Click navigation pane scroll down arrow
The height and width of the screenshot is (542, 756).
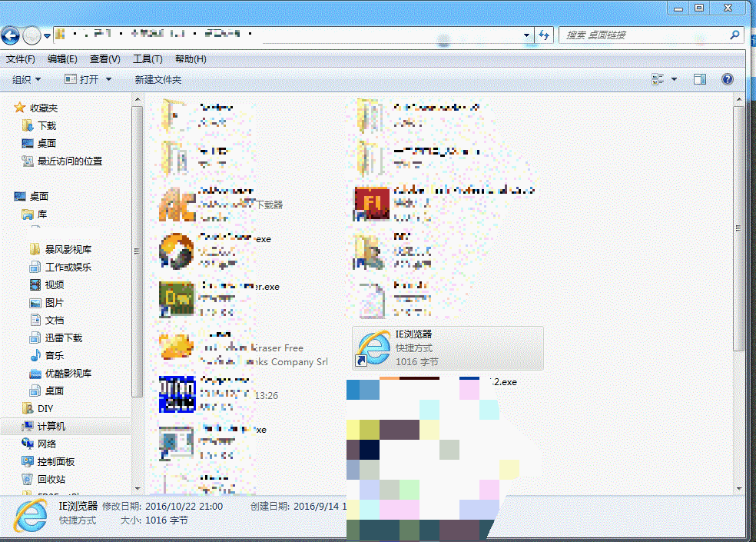pyautogui.click(x=138, y=489)
